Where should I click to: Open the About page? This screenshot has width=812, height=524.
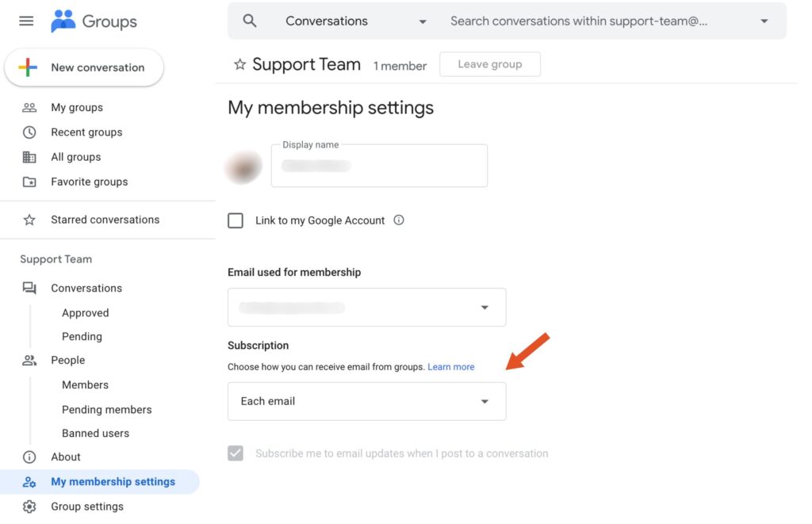[x=66, y=457]
